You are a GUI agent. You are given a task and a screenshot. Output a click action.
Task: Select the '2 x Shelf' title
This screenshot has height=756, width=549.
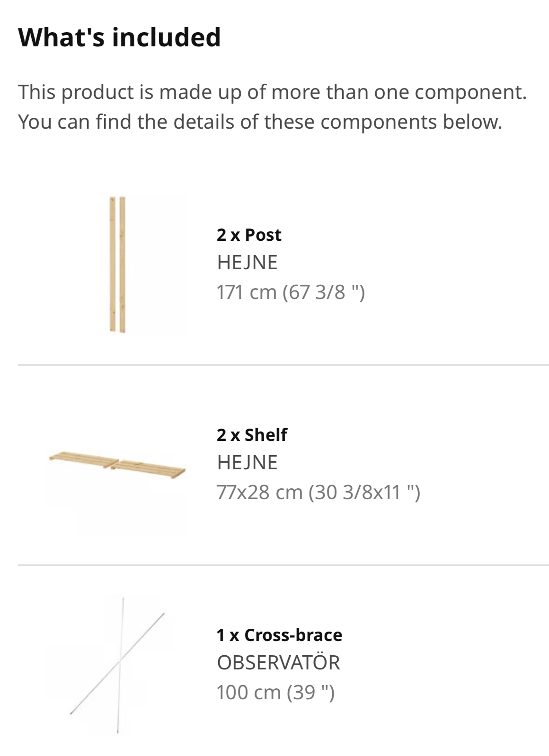(x=252, y=435)
